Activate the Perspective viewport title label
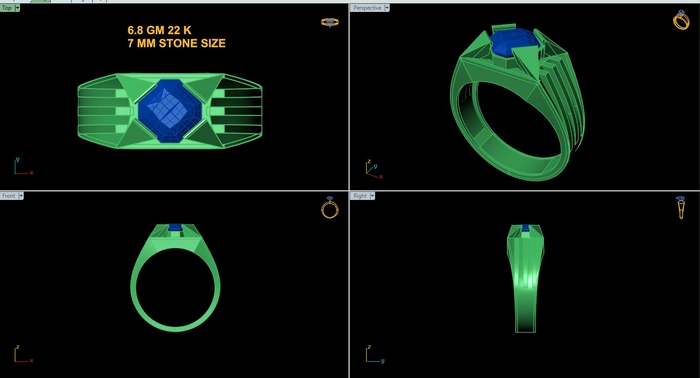Image resolution: width=700 pixels, height=378 pixels. click(367, 8)
